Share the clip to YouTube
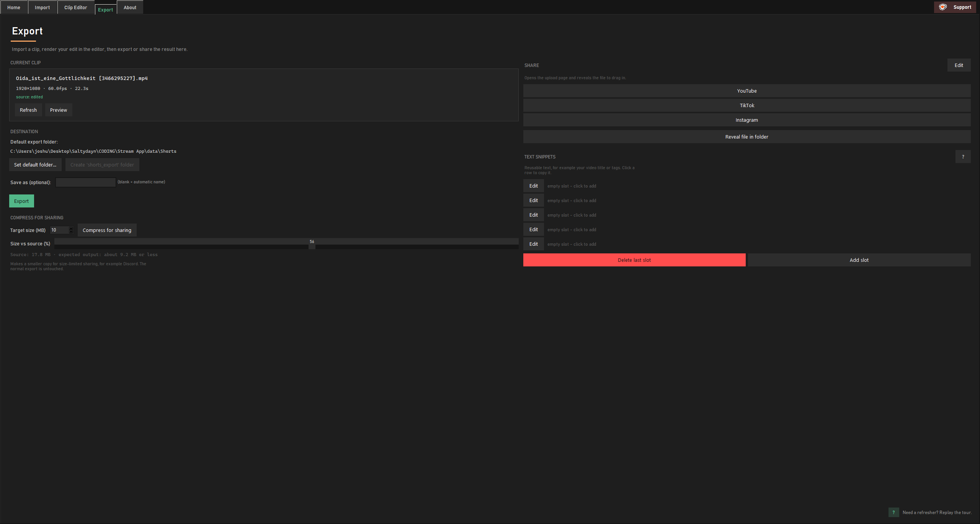The height and width of the screenshot is (524, 980). 747,91
